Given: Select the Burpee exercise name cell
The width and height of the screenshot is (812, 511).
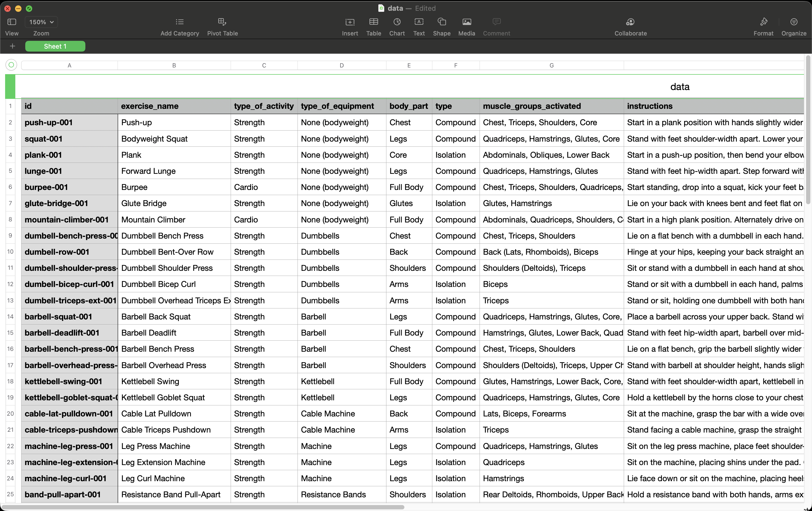Looking at the screenshot, I should pos(174,187).
